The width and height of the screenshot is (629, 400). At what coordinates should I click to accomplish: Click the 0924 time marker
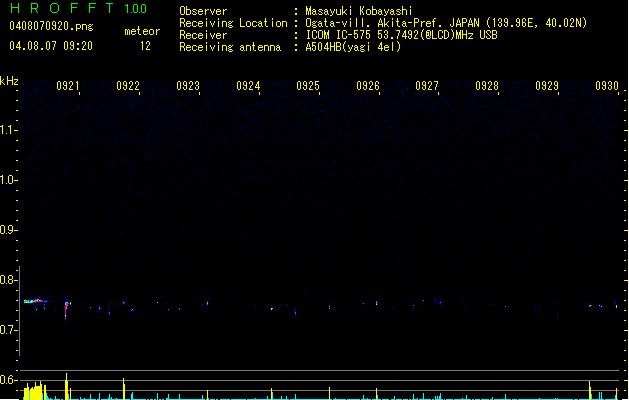(248, 86)
